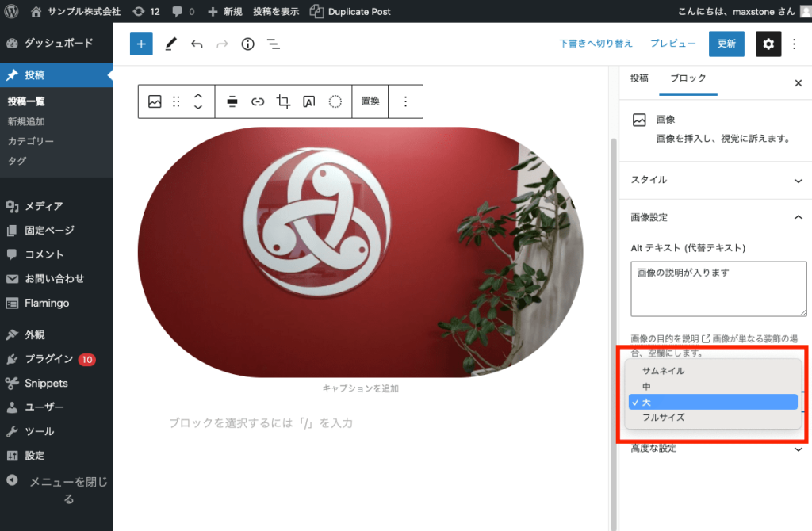Open the editor settings gear
Screen dimensions: 812x531
(768, 44)
